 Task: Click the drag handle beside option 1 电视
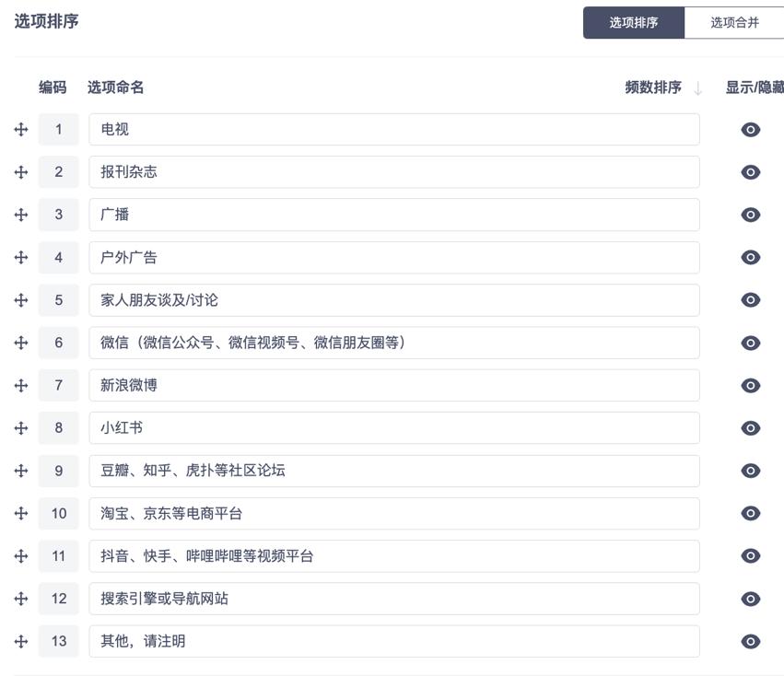[x=20, y=129]
